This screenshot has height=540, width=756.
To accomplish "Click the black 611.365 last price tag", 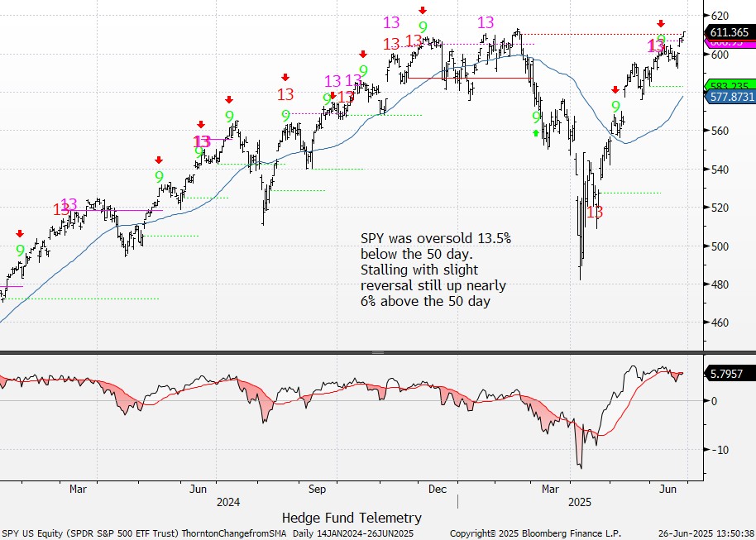I will (x=730, y=32).
